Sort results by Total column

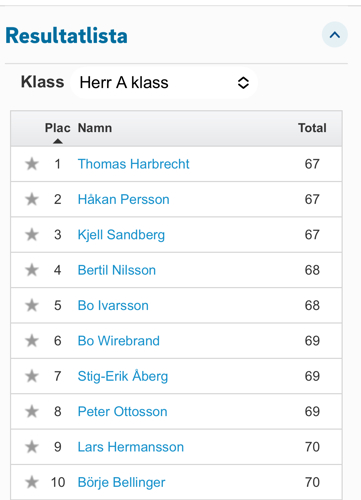312,128
